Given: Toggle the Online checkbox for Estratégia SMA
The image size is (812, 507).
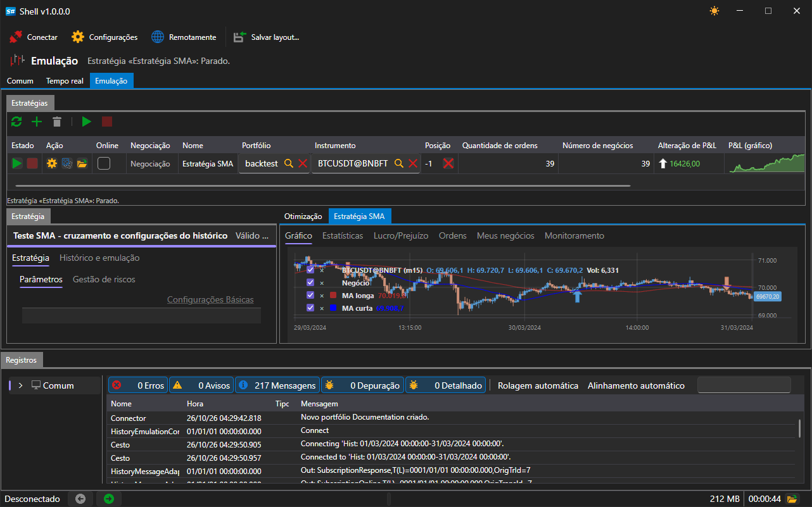Looking at the screenshot, I should [104, 163].
